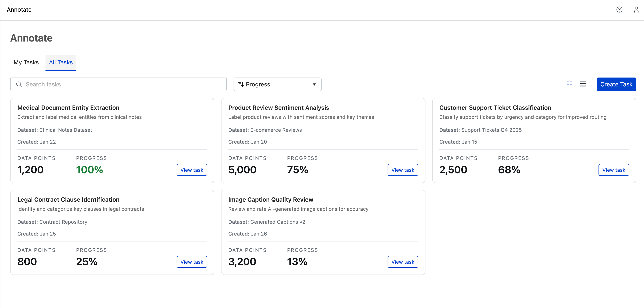View the Customer Support Ticket Classification task

coord(614,170)
